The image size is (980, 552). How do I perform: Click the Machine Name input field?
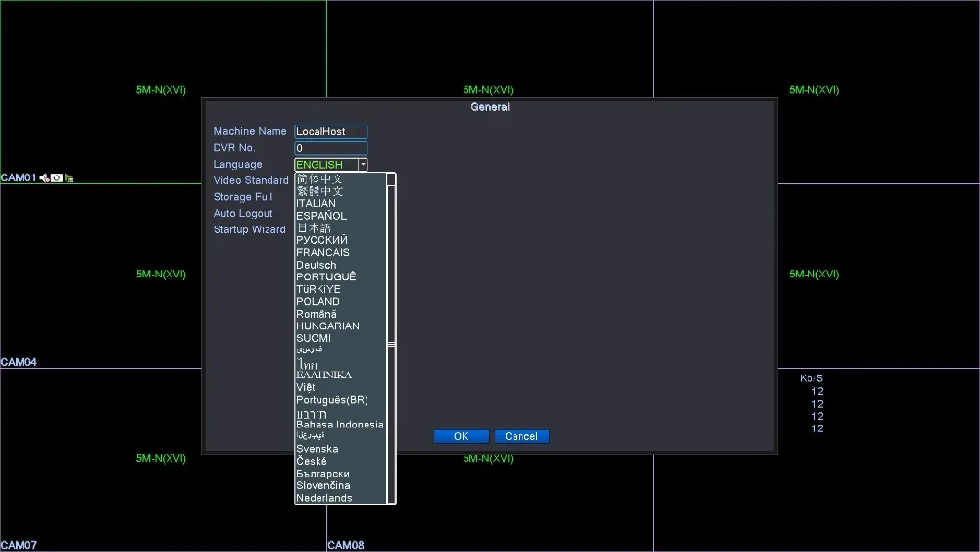pos(330,132)
